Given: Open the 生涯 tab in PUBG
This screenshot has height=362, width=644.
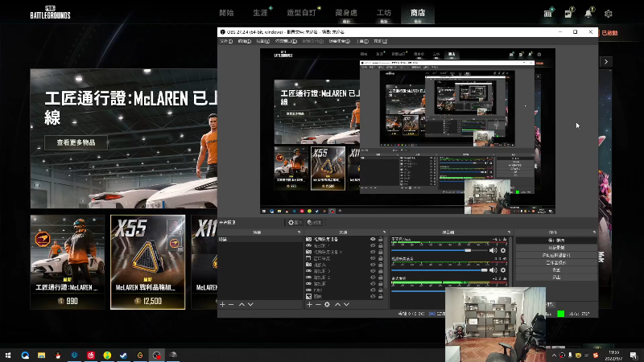Looking at the screenshot, I should [260, 14].
